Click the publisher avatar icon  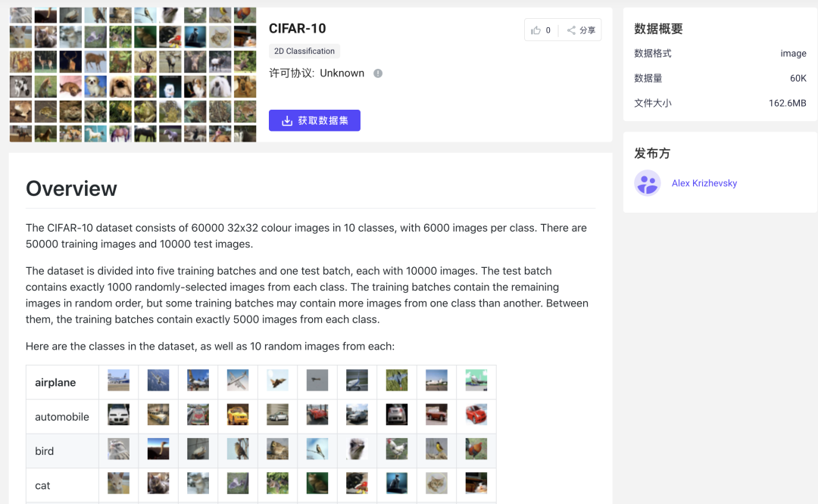tap(647, 183)
